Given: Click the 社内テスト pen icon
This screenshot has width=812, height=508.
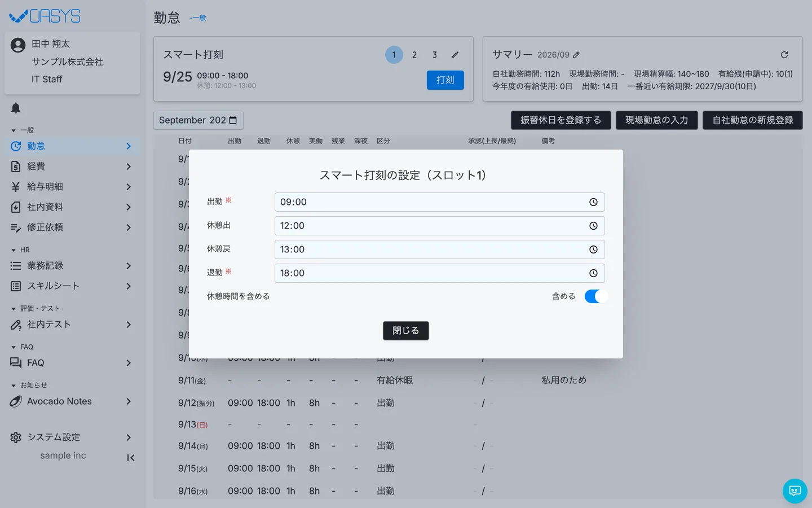Looking at the screenshot, I should [x=16, y=325].
